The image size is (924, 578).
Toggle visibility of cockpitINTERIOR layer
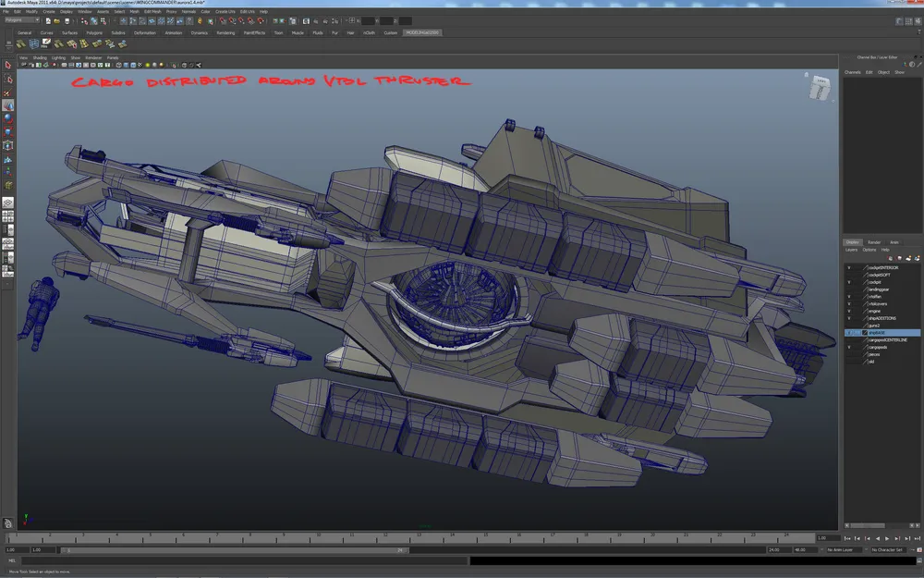[x=849, y=267]
